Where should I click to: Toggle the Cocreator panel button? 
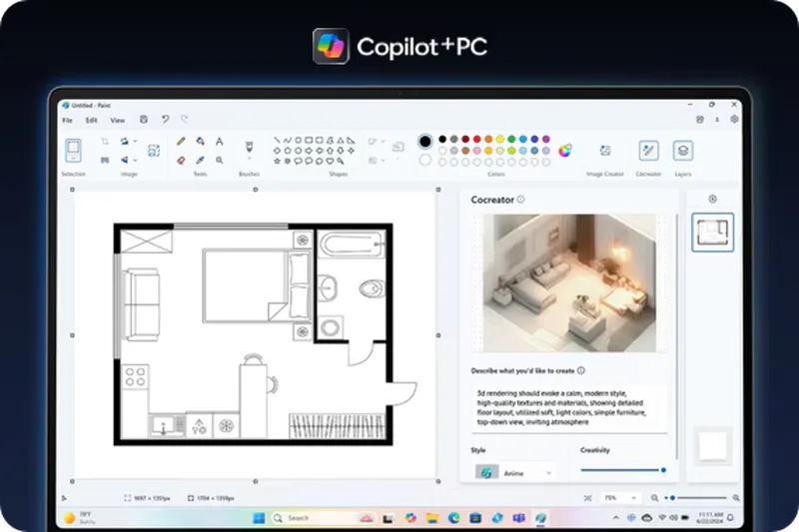648,151
